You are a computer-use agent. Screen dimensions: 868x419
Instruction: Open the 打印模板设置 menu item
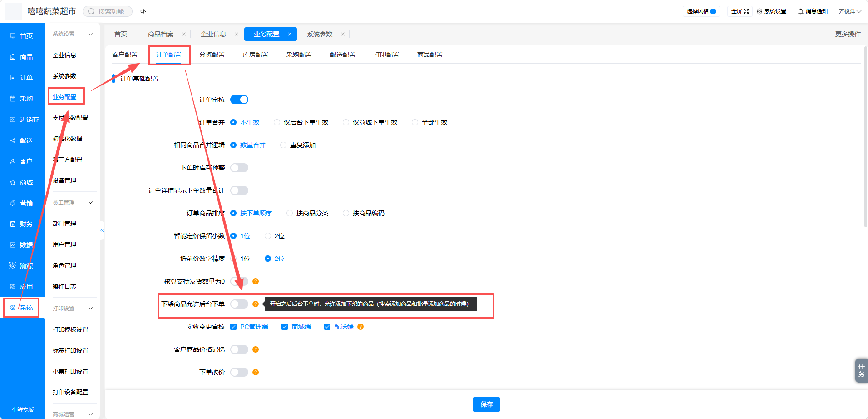point(70,329)
